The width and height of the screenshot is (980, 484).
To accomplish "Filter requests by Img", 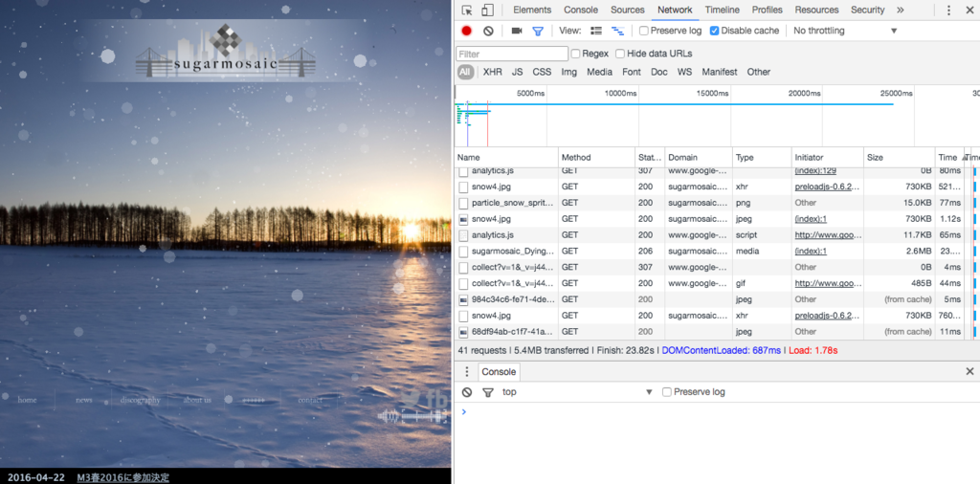I will pyautogui.click(x=568, y=72).
